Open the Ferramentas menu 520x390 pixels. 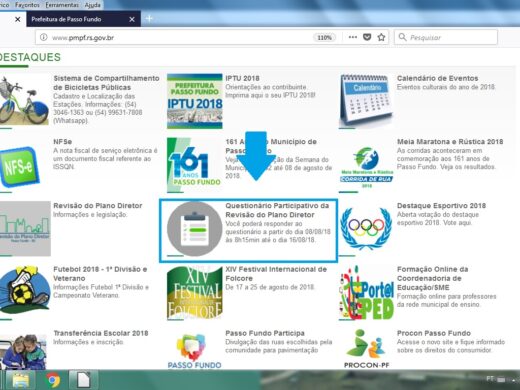[x=62, y=5]
